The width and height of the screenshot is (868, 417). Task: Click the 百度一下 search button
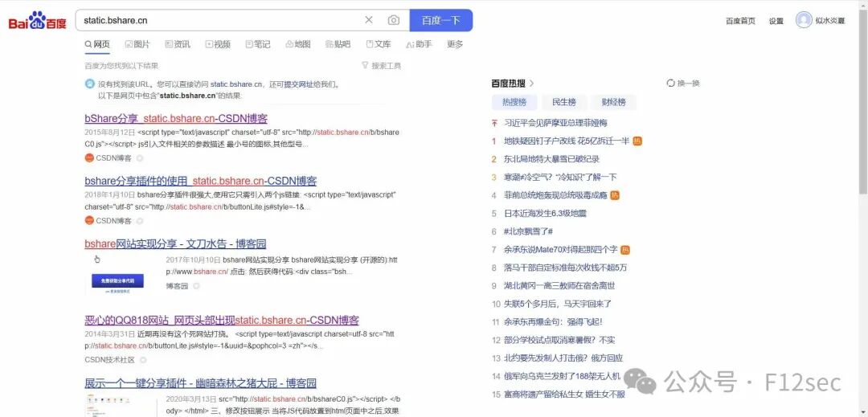click(440, 20)
